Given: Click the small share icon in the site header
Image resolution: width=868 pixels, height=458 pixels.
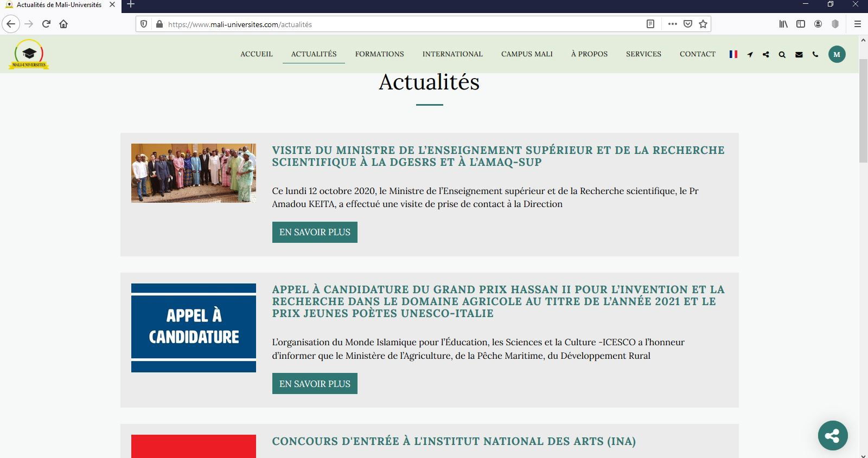Looking at the screenshot, I should pos(765,54).
